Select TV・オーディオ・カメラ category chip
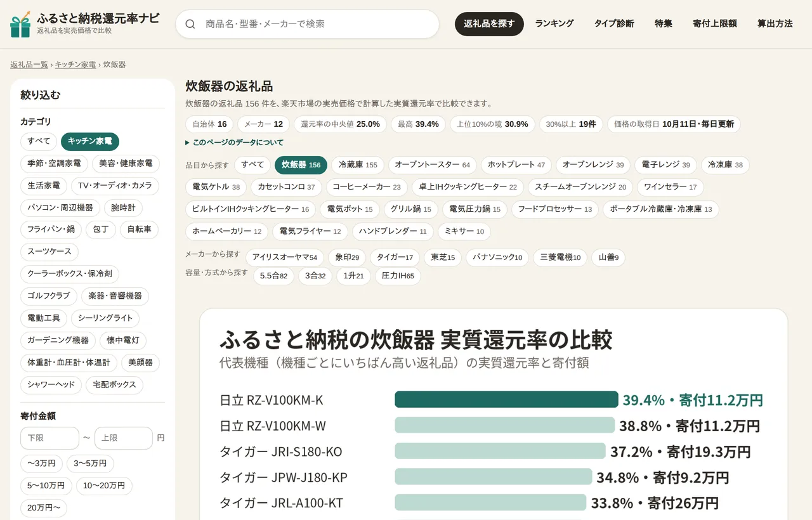This screenshot has width=812, height=520. coord(115,186)
